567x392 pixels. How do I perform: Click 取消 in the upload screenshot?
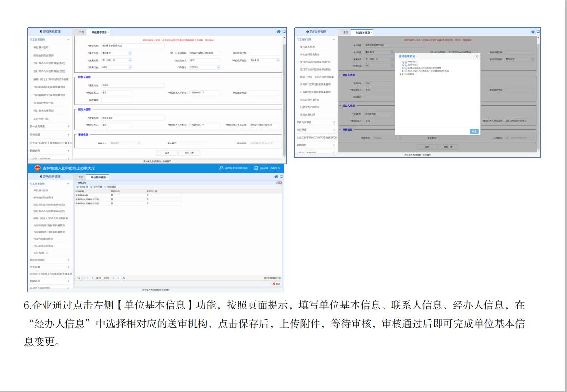[x=275, y=284]
